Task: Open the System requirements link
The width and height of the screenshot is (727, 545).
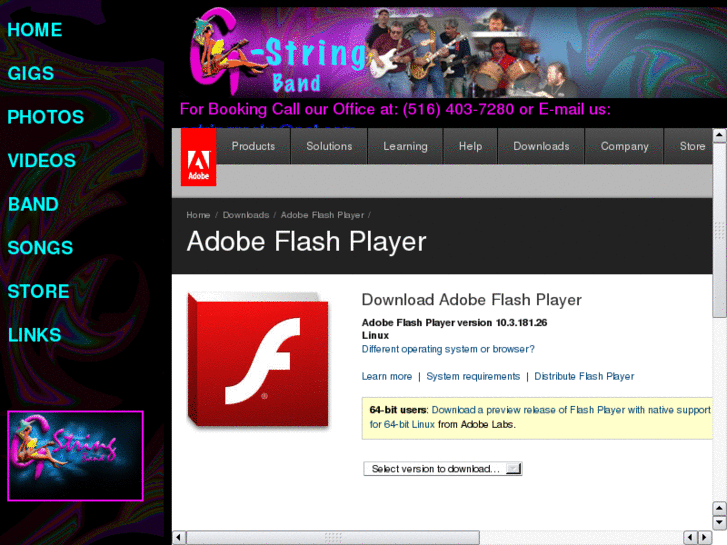Action: coord(473,377)
